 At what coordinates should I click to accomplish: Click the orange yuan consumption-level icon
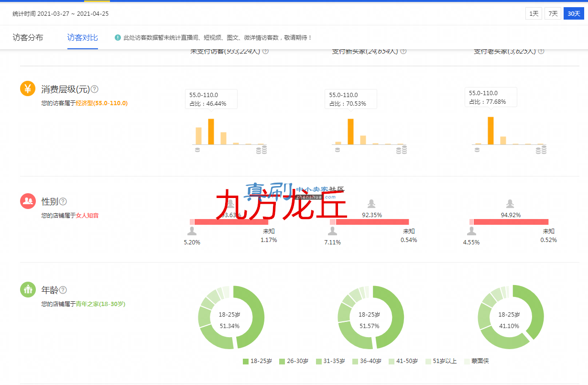pos(28,88)
